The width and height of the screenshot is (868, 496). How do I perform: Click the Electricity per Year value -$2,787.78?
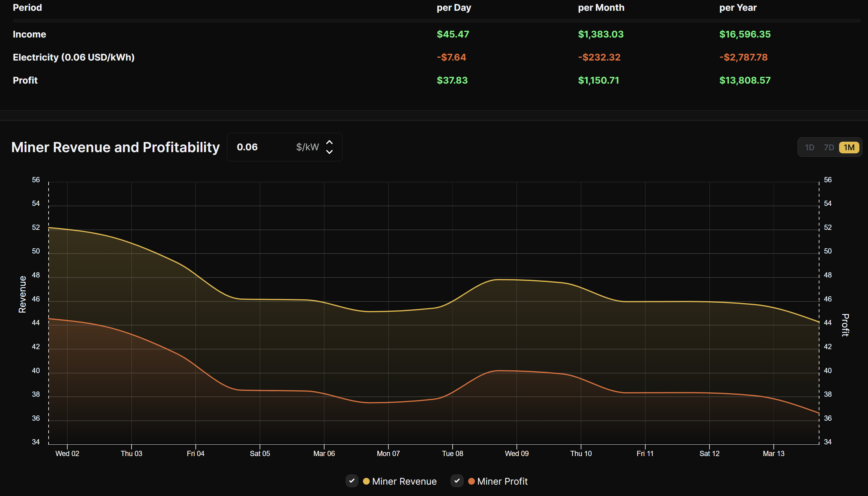point(743,57)
